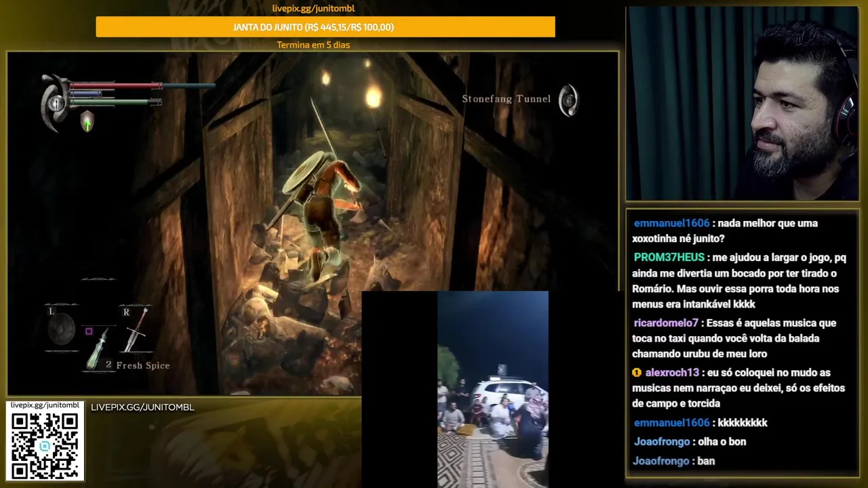Click the livepix.gg/junitombl label above QR code
This screenshot has height=488, width=868.
pos(45,405)
